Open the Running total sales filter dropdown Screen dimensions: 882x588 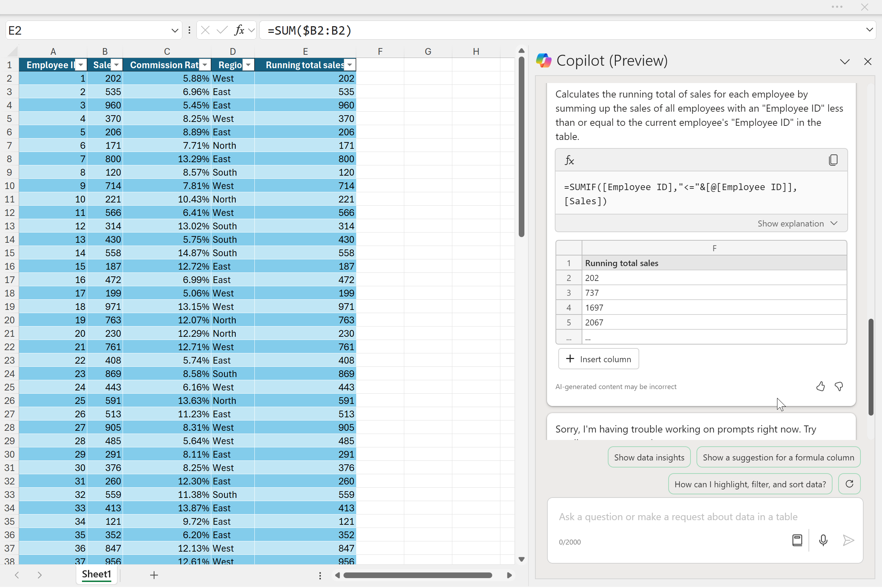pyautogui.click(x=349, y=65)
